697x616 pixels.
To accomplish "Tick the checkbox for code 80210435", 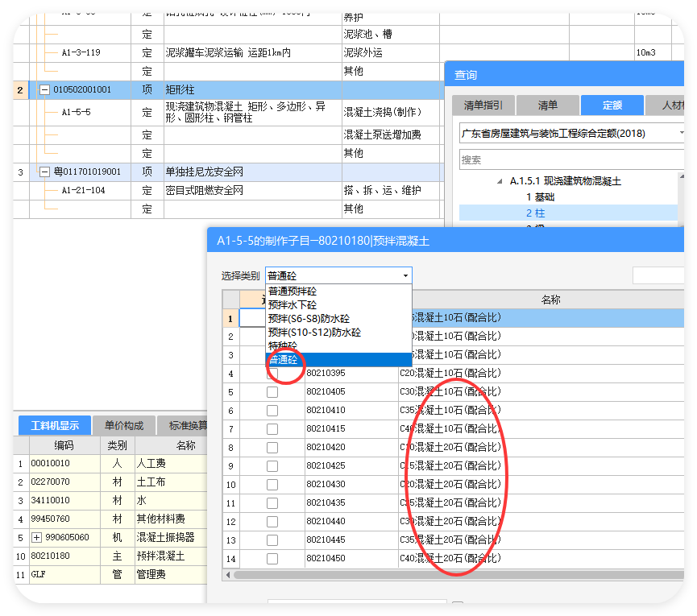I will tap(272, 503).
